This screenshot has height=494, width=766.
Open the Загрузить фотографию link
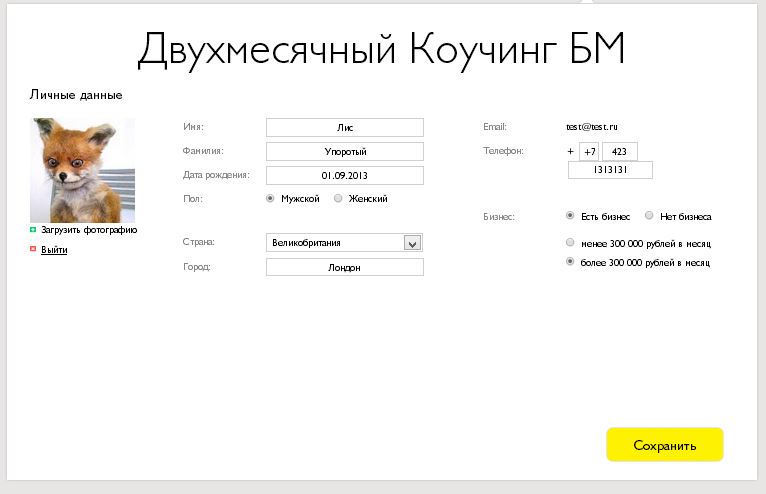tap(89, 230)
